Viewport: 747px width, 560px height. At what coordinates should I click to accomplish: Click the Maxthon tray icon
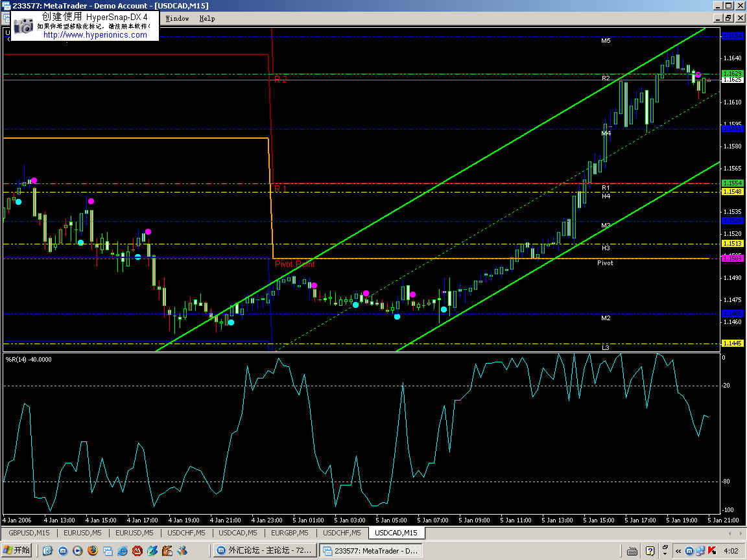click(689, 551)
